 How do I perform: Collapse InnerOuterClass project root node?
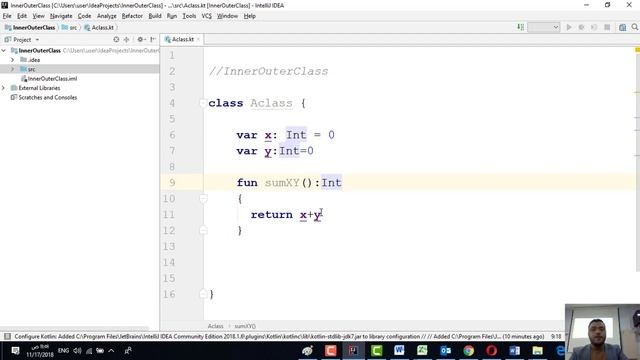4,51
